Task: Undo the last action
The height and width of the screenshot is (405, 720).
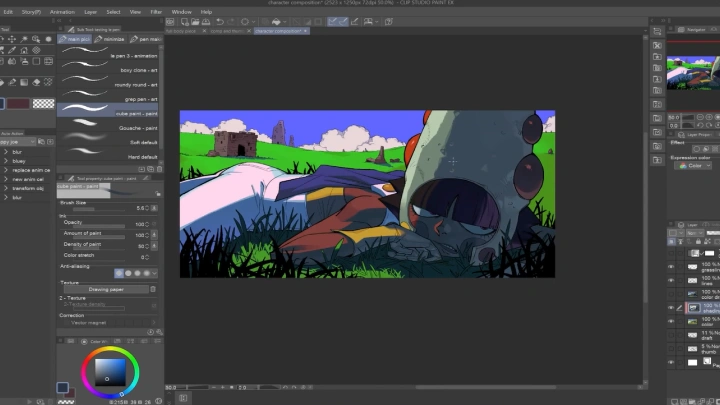Action: tap(220, 22)
